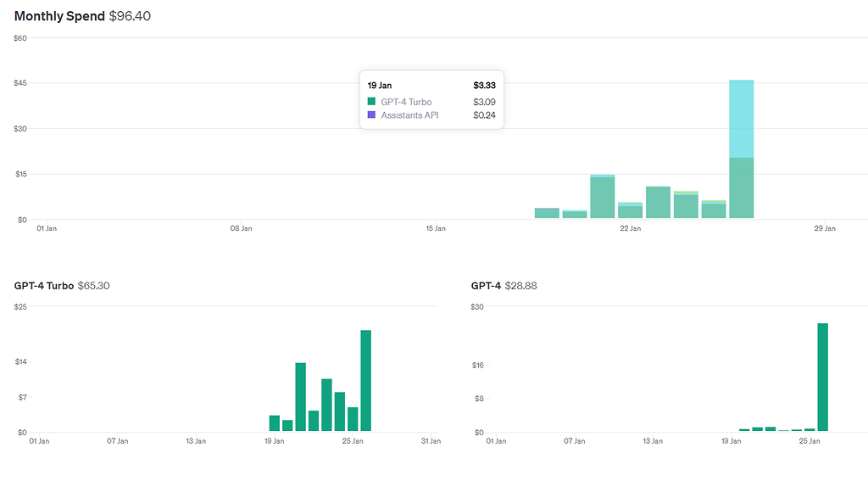Click the 25 Jan label under GPT-4 Turbo
Image resolution: width=868 pixels, height=481 pixels.
tap(353, 441)
